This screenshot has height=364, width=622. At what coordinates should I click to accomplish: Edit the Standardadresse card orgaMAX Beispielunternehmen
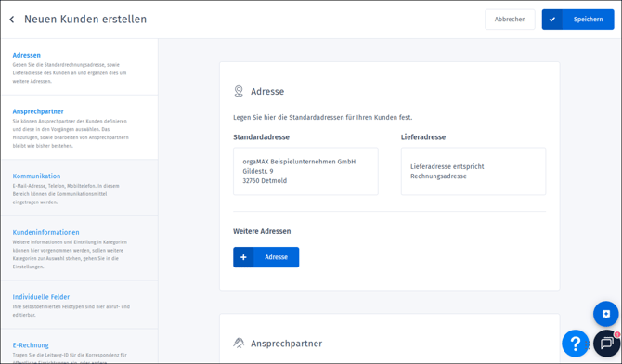tap(305, 171)
